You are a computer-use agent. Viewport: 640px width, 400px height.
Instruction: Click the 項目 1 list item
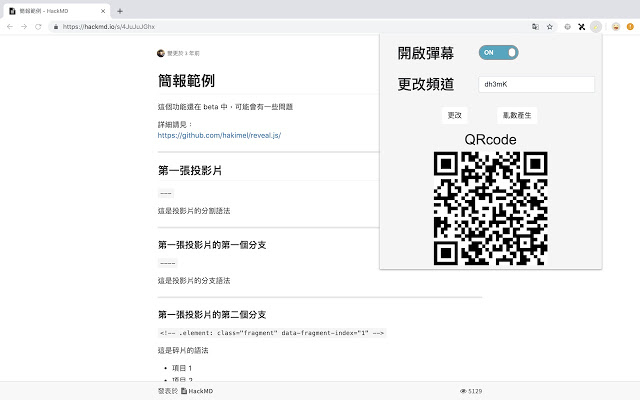(x=182, y=368)
